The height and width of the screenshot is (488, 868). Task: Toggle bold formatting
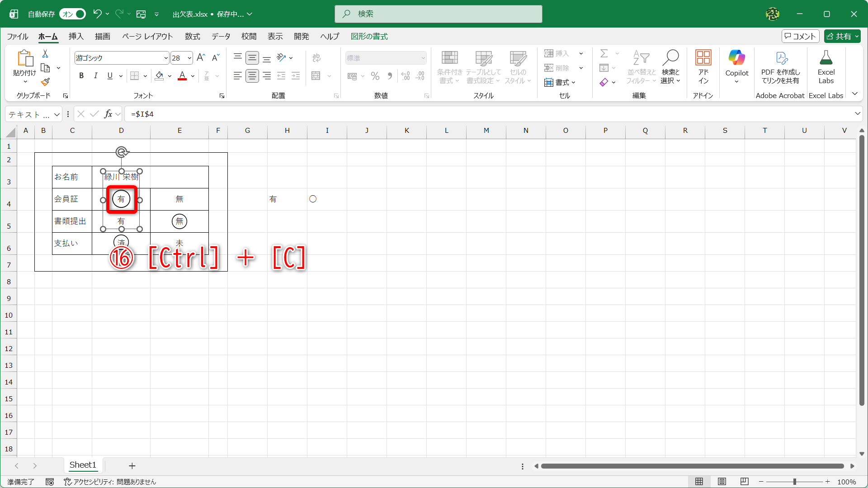point(81,75)
